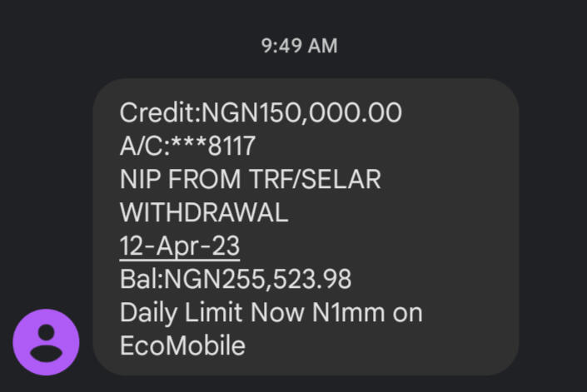Click the 9:49 AM message timestamp
Viewport: 587px width, 392px height.
coord(299,46)
